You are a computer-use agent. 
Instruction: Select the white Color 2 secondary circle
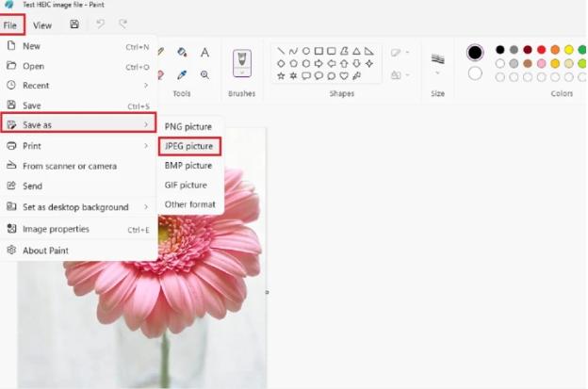[x=475, y=73]
